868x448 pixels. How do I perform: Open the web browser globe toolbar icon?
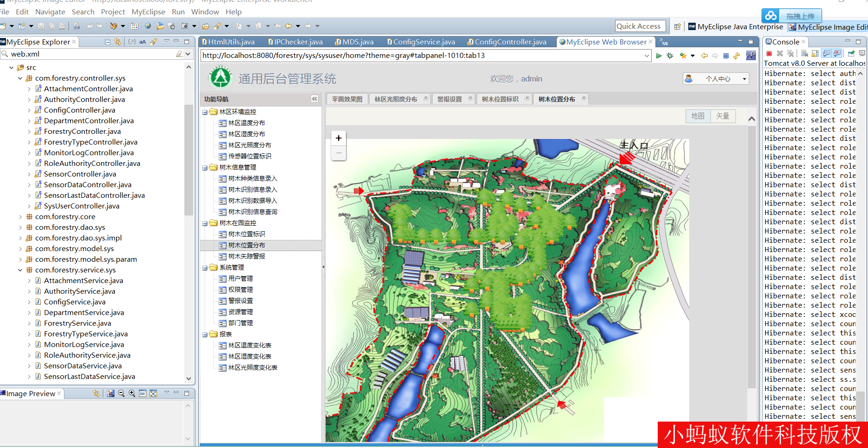(x=148, y=26)
